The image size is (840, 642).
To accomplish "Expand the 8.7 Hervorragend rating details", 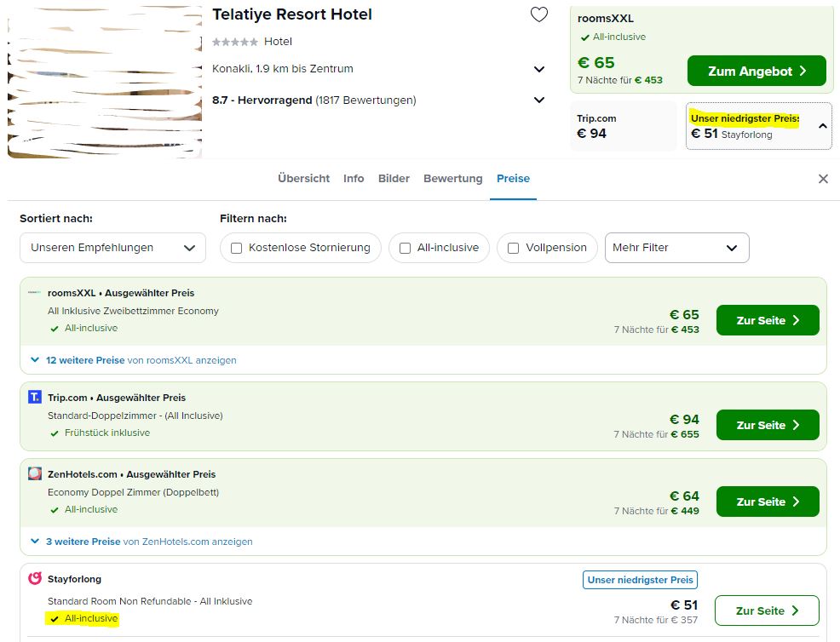I will (539, 100).
